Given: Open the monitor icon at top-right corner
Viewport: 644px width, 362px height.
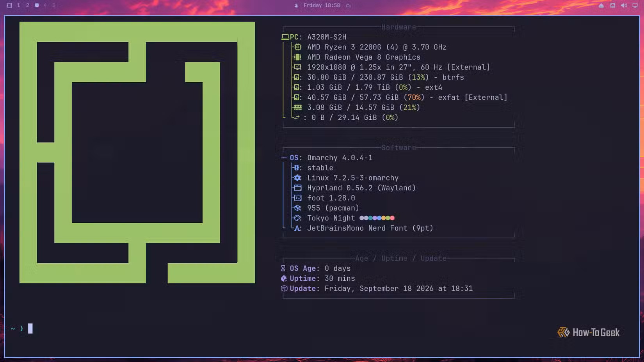Looking at the screenshot, I should pyautogui.click(x=635, y=5).
